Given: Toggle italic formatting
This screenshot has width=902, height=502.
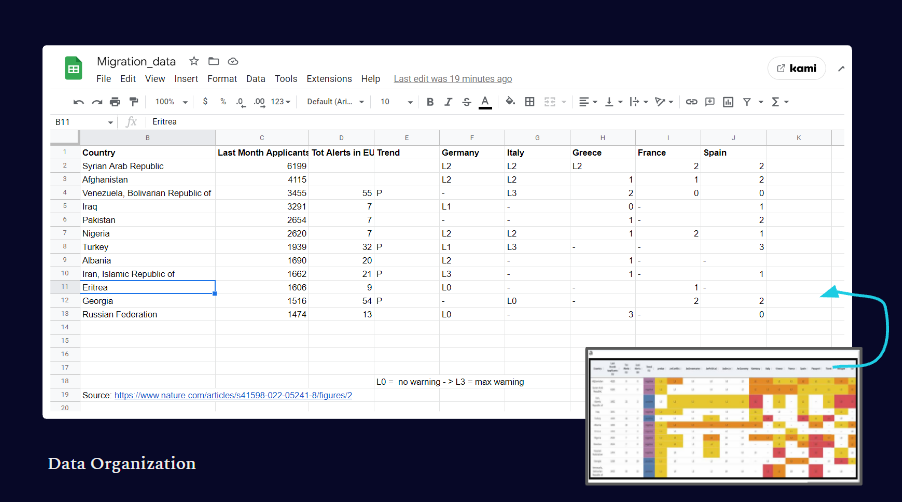Looking at the screenshot, I should pyautogui.click(x=448, y=102).
